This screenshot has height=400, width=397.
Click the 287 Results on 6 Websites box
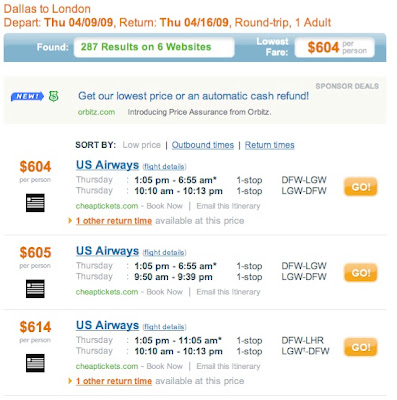[154, 47]
